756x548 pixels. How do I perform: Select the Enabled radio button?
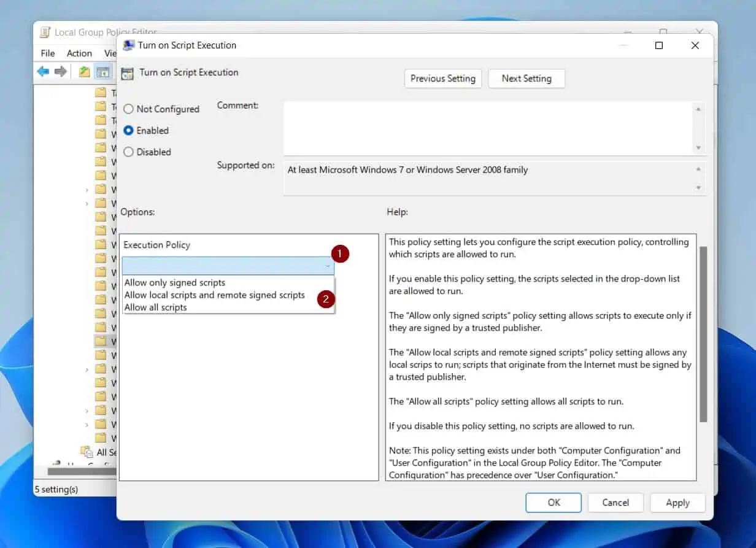(128, 131)
